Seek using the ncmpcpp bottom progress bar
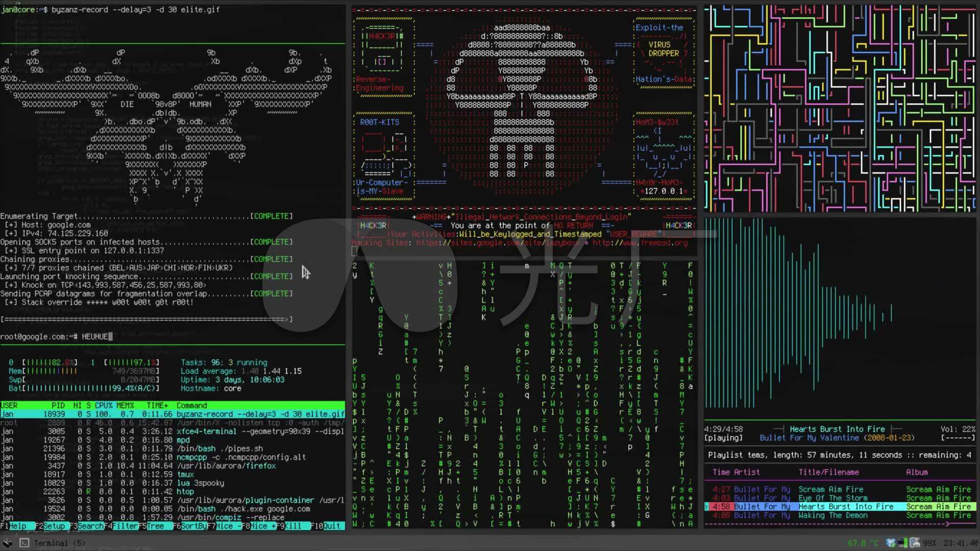Image resolution: width=980 pixels, height=551 pixels. click(840, 524)
